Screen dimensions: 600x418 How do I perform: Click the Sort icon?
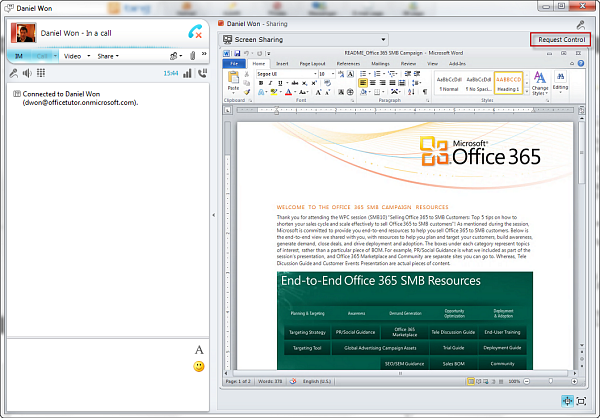tap(411, 92)
